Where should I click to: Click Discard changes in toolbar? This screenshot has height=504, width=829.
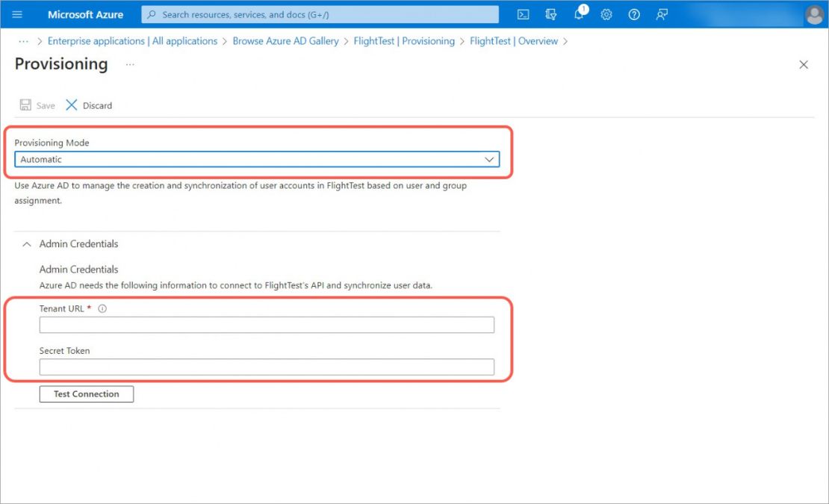(89, 105)
